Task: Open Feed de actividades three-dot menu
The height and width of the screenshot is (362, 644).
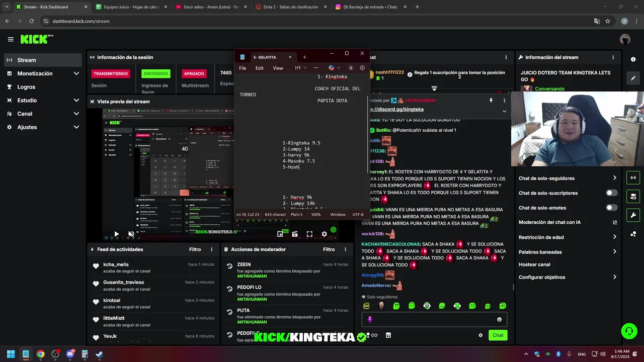Action: pyautogui.click(x=211, y=249)
